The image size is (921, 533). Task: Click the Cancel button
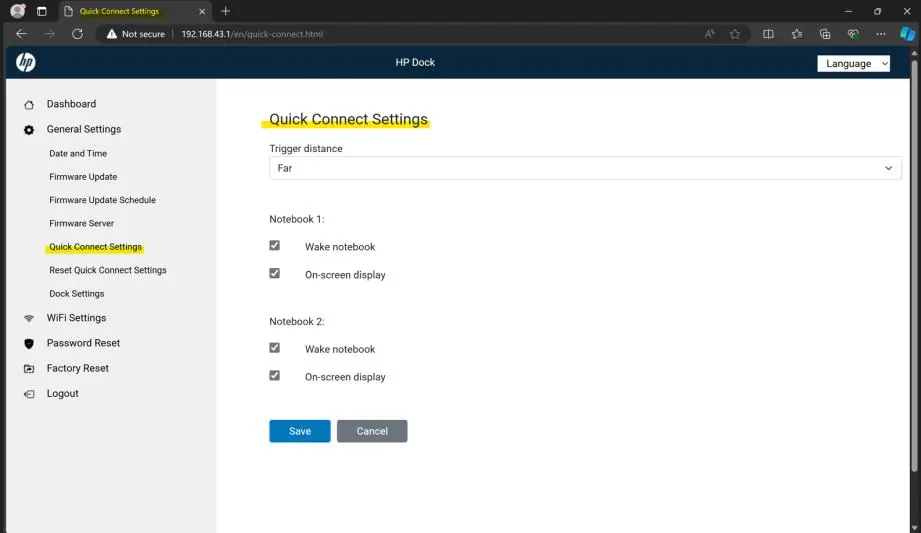372,431
